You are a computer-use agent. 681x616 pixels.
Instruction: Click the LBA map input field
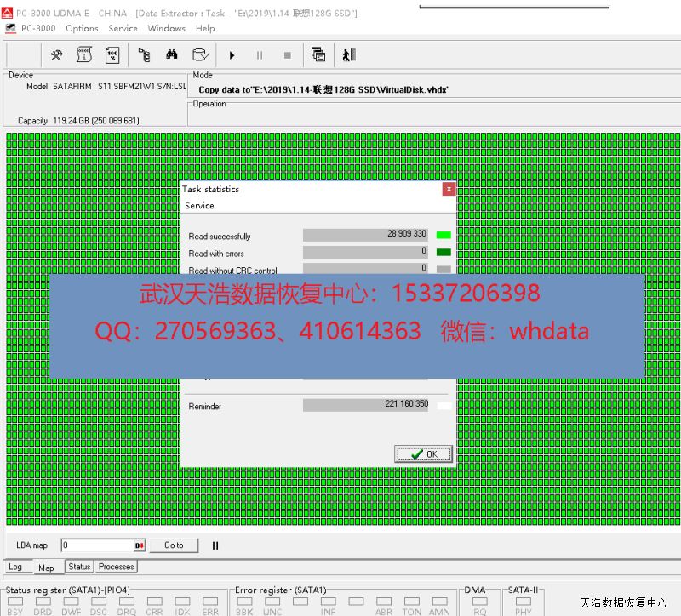(97, 545)
